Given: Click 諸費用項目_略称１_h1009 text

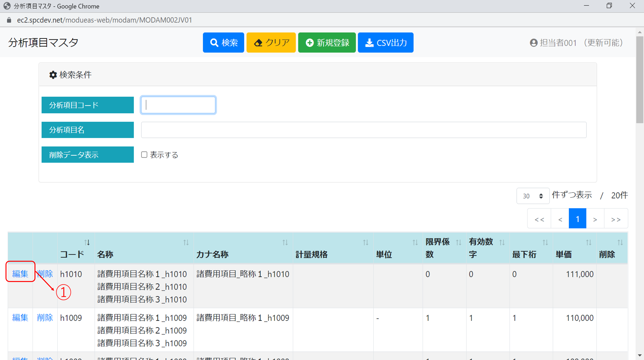Looking at the screenshot, I should pyautogui.click(x=243, y=318).
